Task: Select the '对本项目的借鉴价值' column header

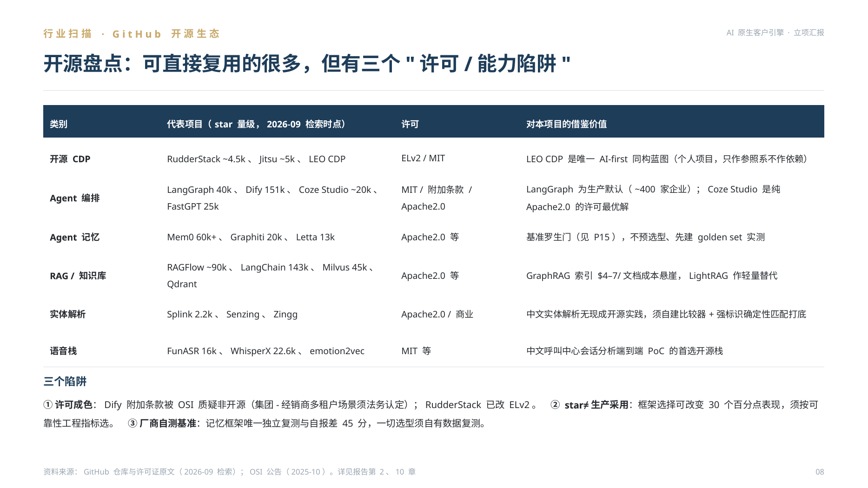Action: click(x=566, y=124)
